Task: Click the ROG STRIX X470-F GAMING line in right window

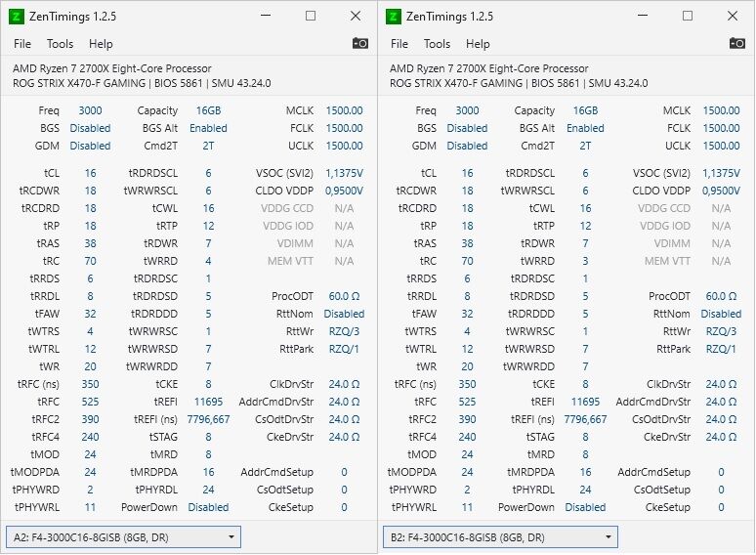Action: 519,83
